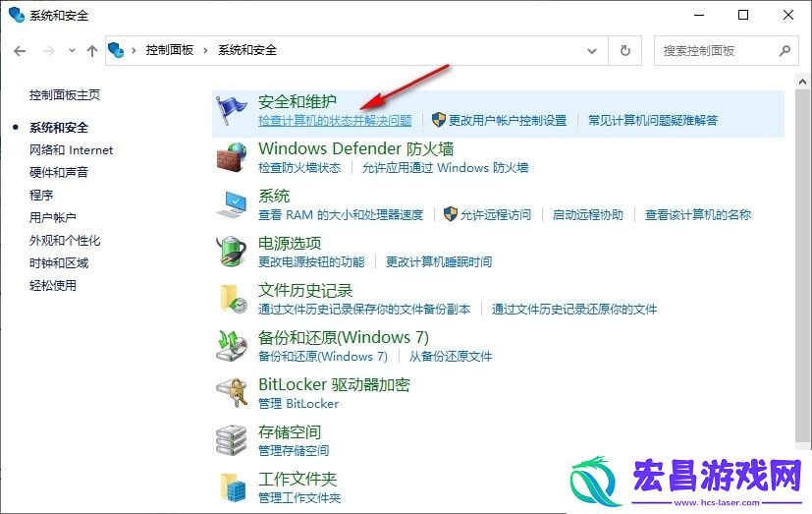Open 硬件和声音 category in sidebar
The width and height of the screenshot is (812, 514).
pos(59,173)
